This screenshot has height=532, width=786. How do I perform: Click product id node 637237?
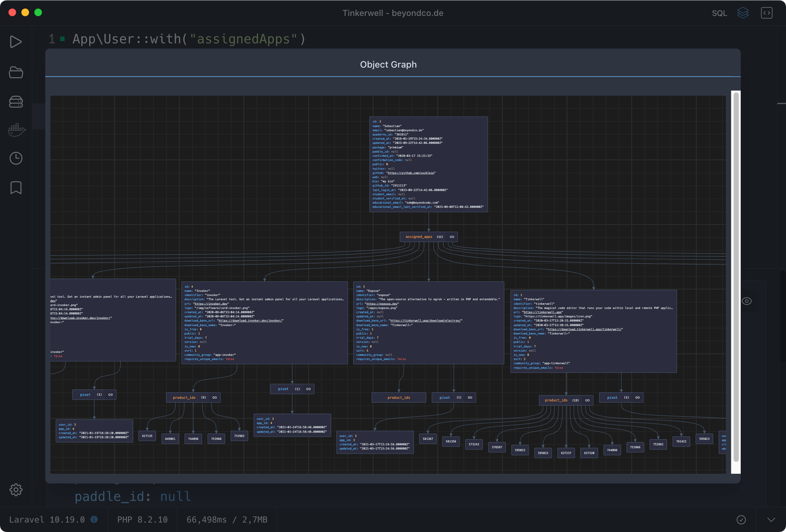point(566,453)
